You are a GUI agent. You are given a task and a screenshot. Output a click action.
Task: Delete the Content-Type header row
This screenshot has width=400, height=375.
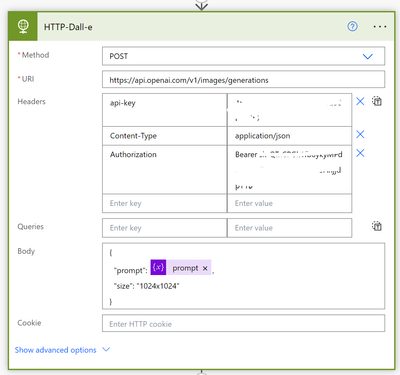[360, 134]
